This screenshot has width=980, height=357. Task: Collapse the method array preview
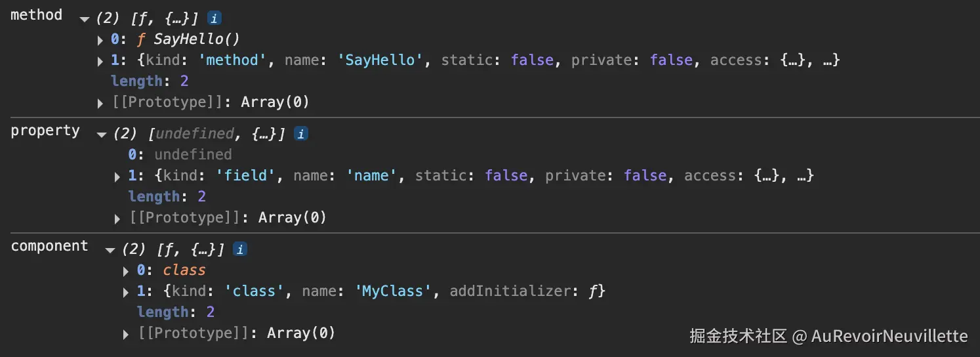pos(84,19)
